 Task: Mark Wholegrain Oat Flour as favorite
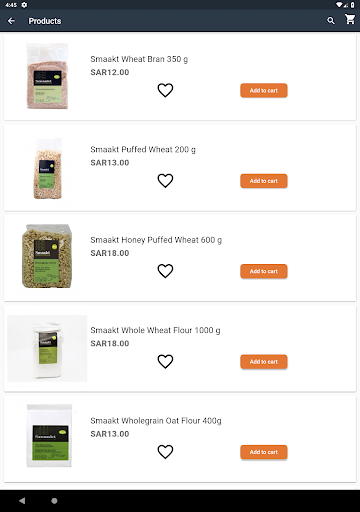[x=165, y=452]
